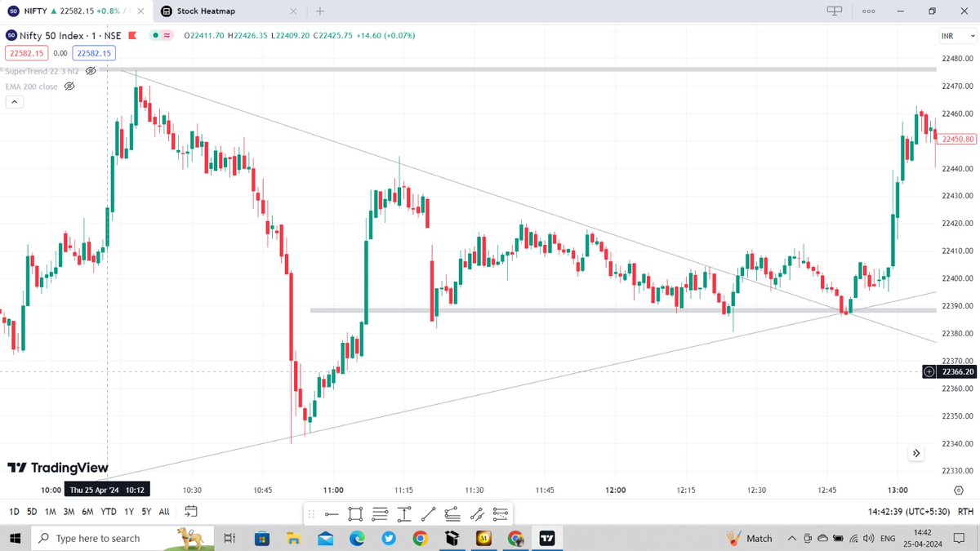The image size is (980, 551).
Task: Click the 22450.80 last price label
Action: tap(957, 140)
